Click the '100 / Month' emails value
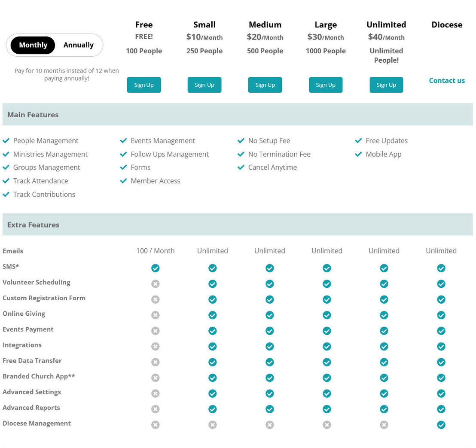This screenshot has width=476, height=448. point(156,251)
